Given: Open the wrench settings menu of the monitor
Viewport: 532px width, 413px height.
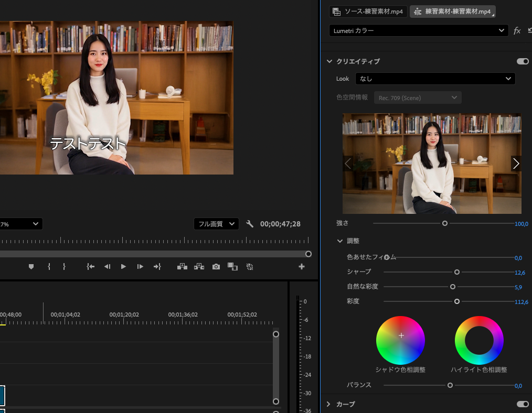Looking at the screenshot, I should 250,224.
